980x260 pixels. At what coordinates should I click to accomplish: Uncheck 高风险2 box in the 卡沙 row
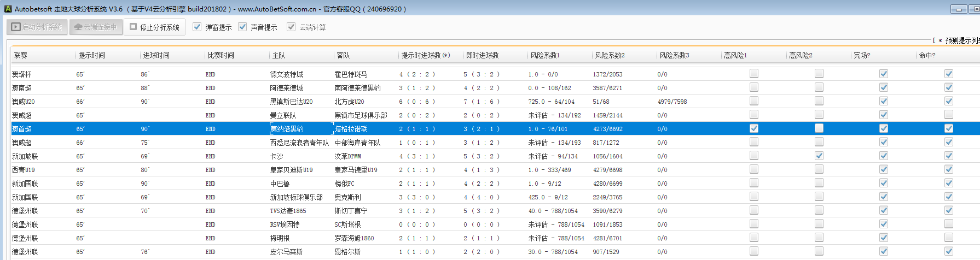pos(819,156)
